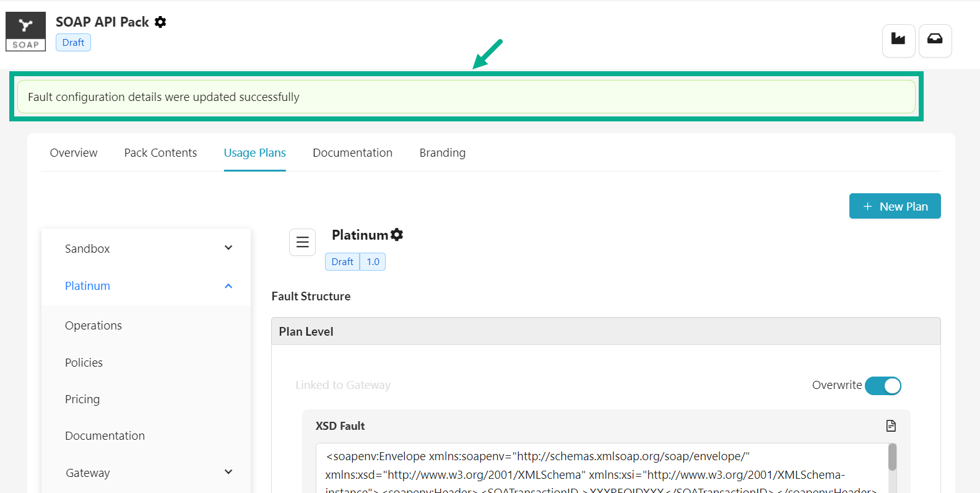Create a new plan with New Plan button
This screenshot has width=980, height=493.
point(895,206)
